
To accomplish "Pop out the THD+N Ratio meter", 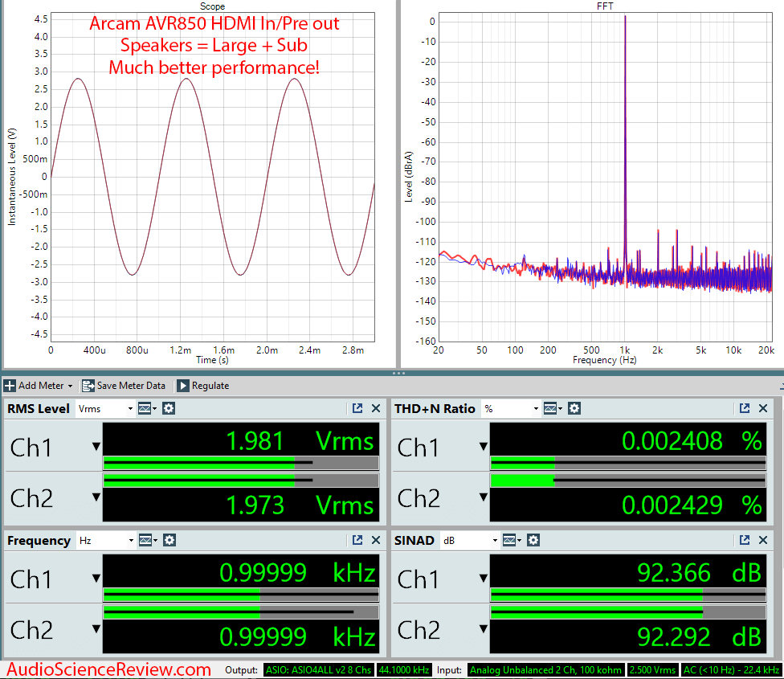I will tap(745, 408).
